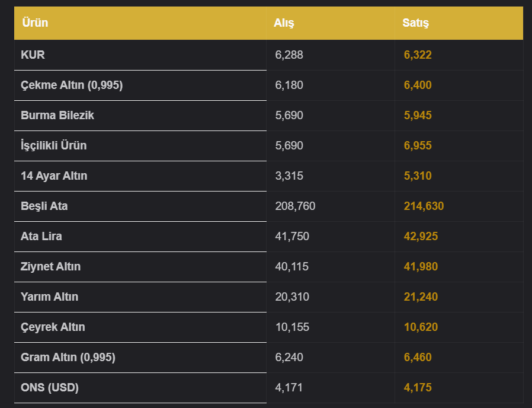Screen dimensions: 532x408
Task: Click the KUR selling price 6,322
Action: [417, 55]
